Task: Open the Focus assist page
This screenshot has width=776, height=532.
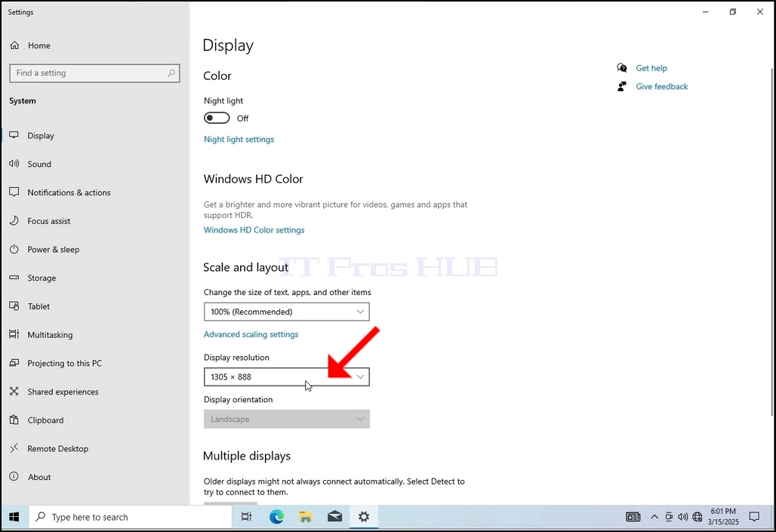Action: point(95,220)
